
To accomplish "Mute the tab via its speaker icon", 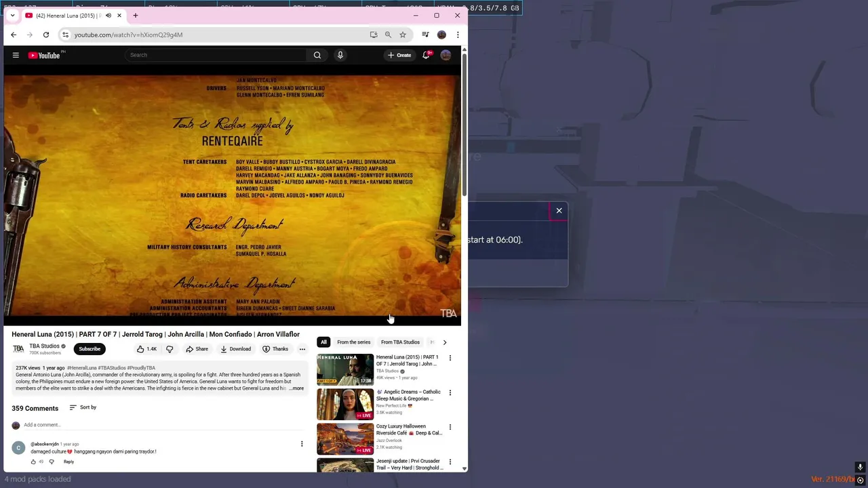I will tap(108, 16).
